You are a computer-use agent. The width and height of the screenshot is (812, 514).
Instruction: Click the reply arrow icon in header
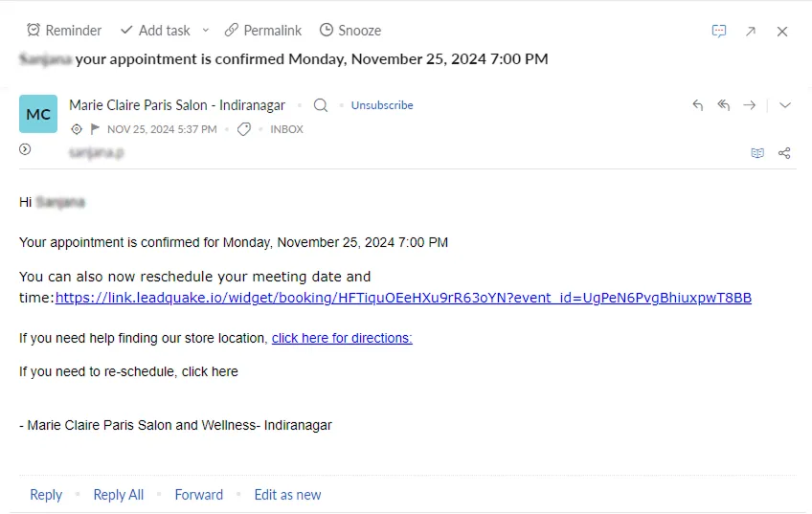point(697,105)
